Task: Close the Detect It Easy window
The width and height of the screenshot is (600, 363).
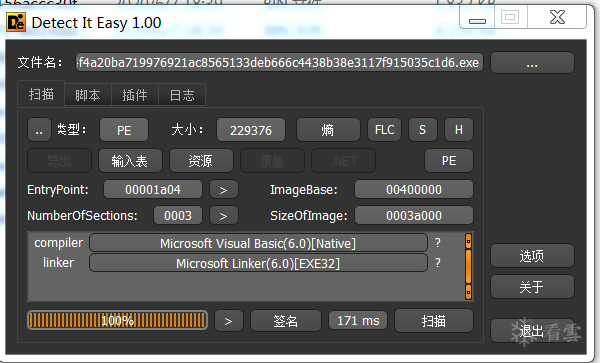Action: [x=557, y=18]
